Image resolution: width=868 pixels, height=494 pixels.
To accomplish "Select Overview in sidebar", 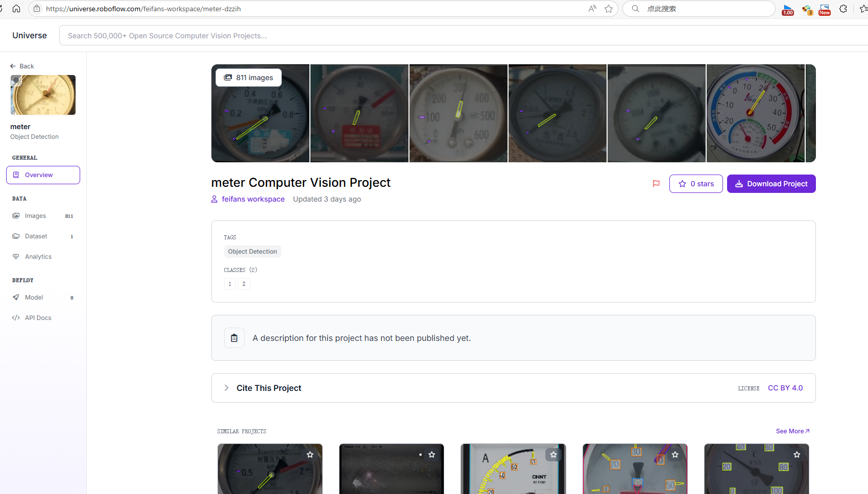I will (x=43, y=175).
